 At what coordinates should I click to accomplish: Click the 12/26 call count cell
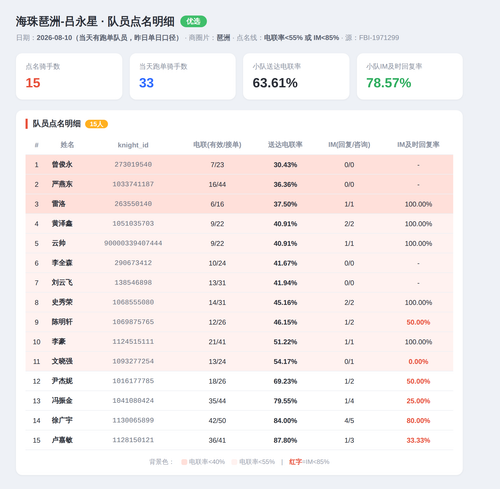click(x=217, y=322)
